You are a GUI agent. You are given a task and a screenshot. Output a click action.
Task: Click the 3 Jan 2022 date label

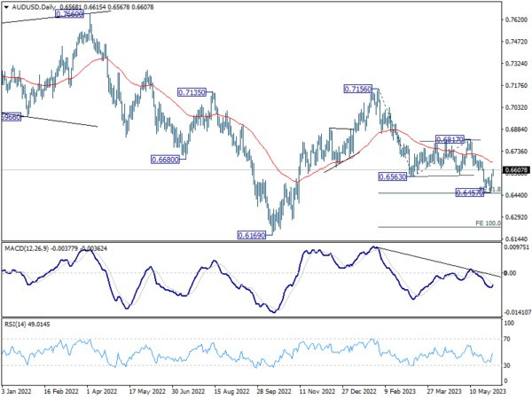point(16,392)
